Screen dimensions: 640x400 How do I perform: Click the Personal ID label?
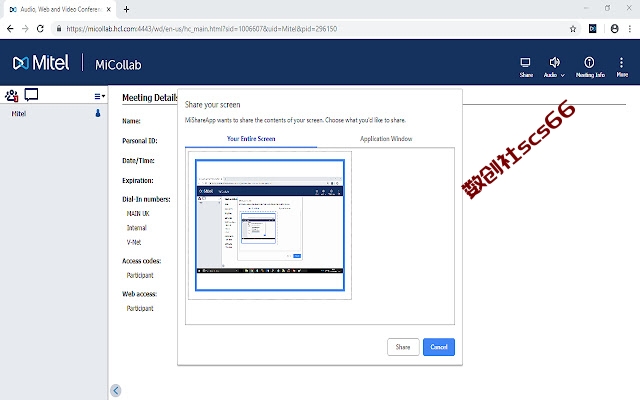(140, 141)
